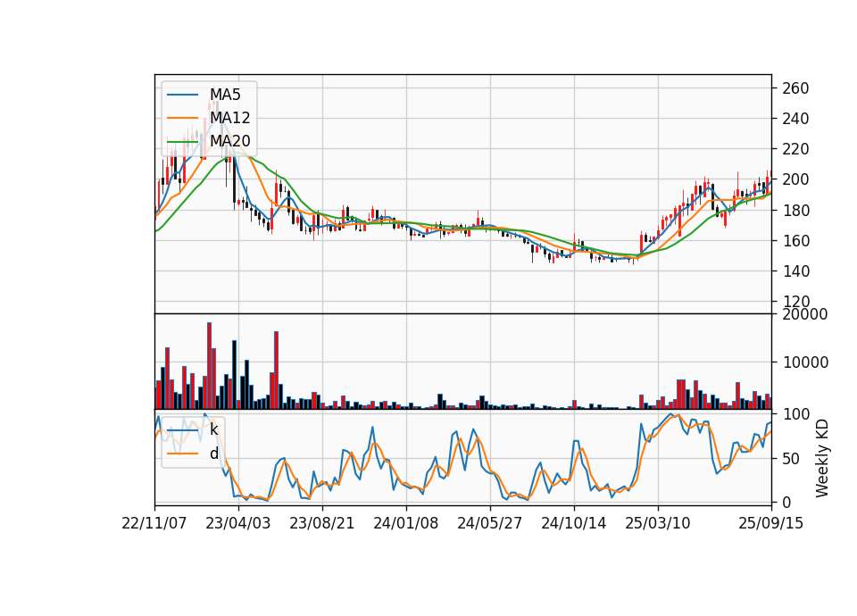This screenshot has width=857, height=616.
Task: Click the 260 price axis label
Action: (795, 88)
